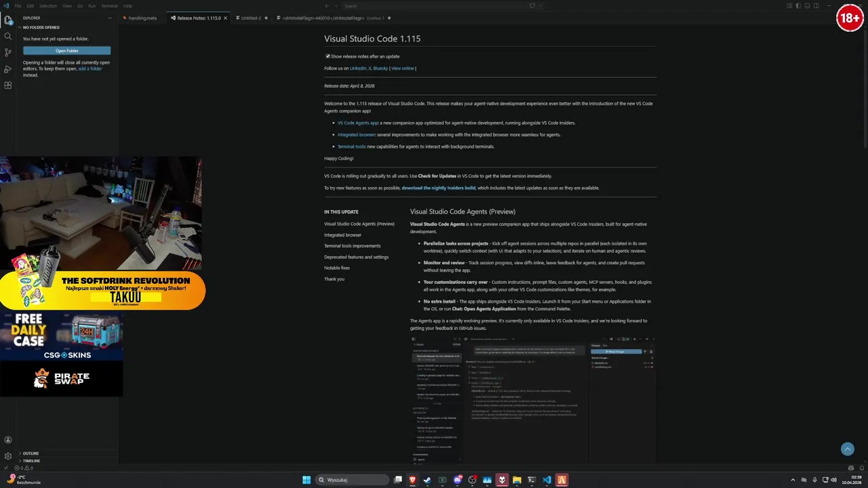The height and width of the screenshot is (488, 868).
Task: Open the Manage gear menu
Action: point(8,456)
